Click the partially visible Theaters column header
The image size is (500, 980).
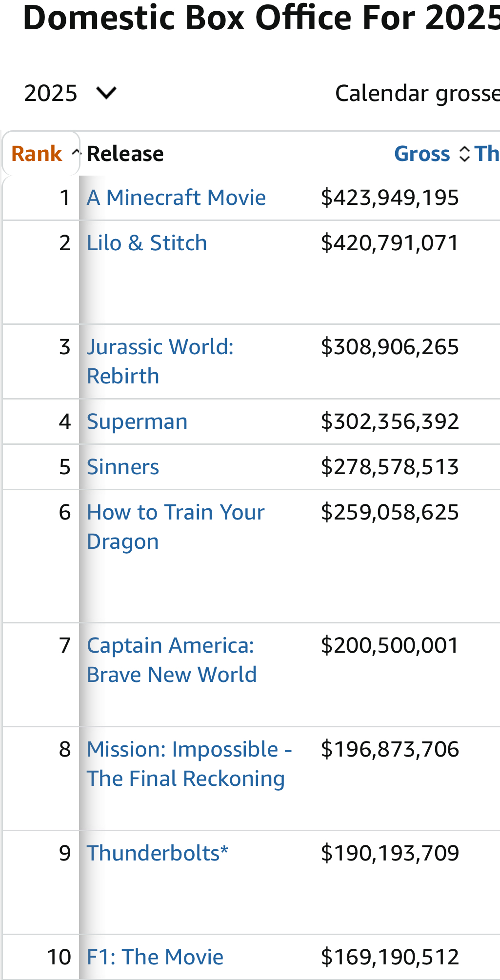coord(487,154)
